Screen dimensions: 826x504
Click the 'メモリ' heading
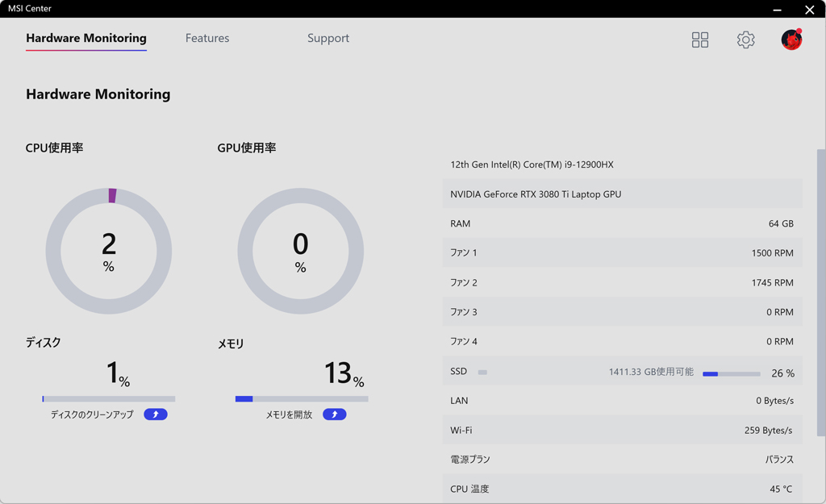click(231, 344)
